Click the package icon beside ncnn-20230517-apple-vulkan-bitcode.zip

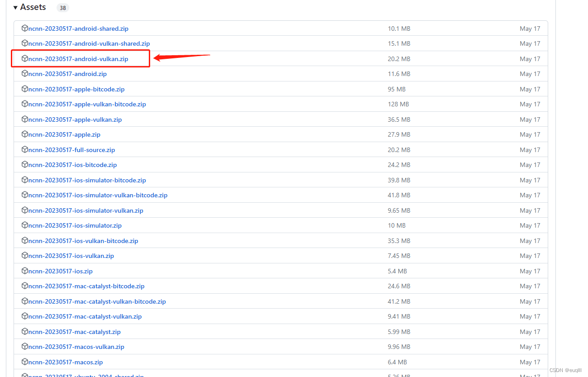(25, 104)
